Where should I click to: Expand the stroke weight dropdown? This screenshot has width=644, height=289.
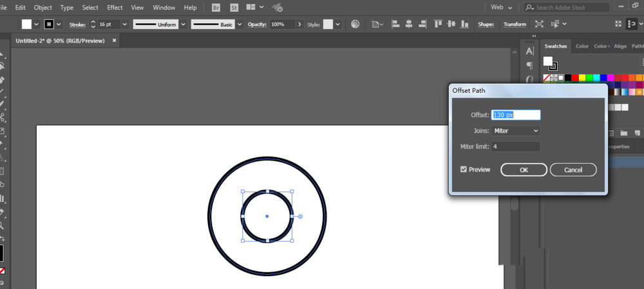pyautogui.click(x=124, y=24)
